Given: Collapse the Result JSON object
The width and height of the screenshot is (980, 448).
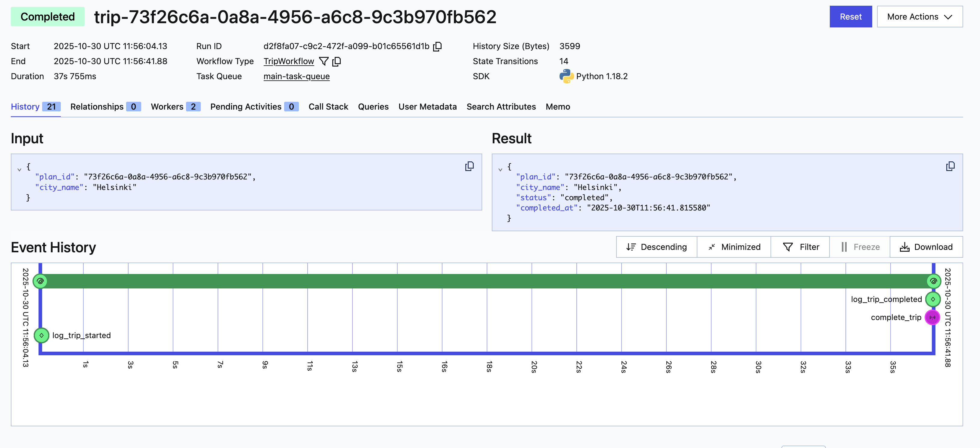Looking at the screenshot, I should coord(500,170).
